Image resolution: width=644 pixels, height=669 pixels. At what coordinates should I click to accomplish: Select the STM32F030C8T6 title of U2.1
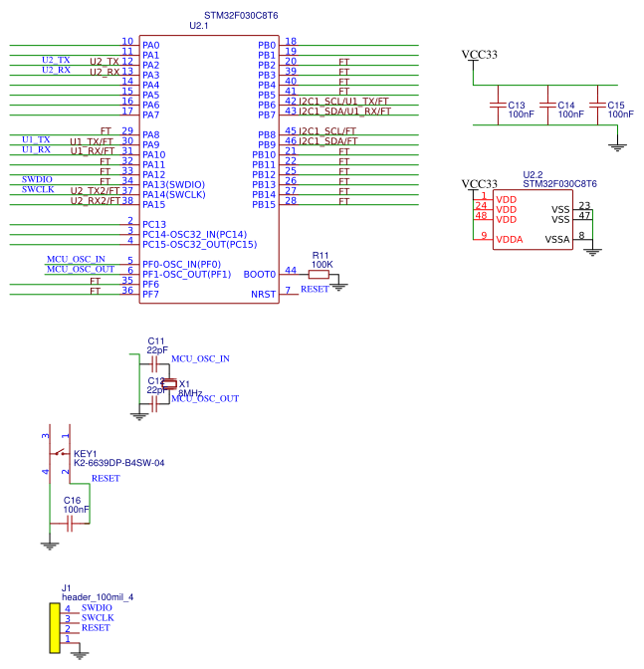[x=241, y=15]
